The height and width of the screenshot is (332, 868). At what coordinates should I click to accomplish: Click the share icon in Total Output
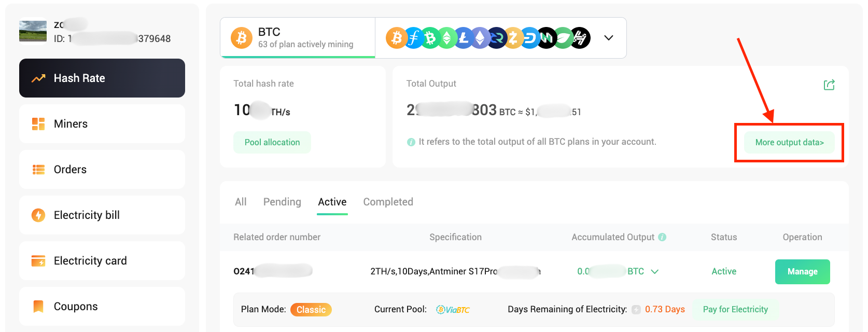click(829, 85)
